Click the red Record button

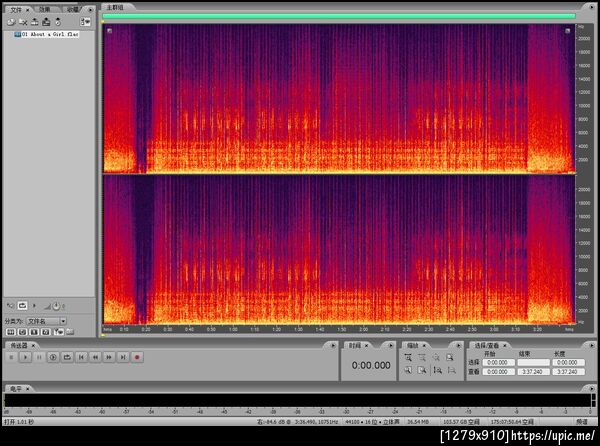click(x=137, y=357)
